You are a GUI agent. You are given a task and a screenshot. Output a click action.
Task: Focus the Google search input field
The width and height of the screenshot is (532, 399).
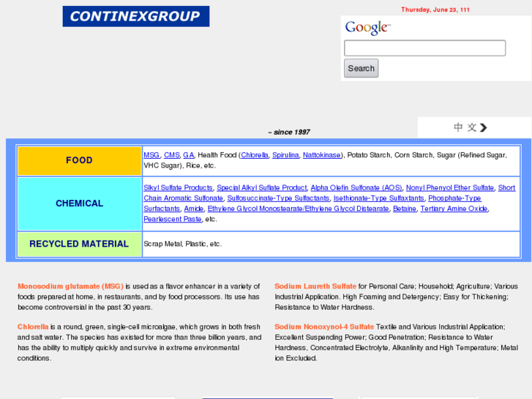coord(424,48)
